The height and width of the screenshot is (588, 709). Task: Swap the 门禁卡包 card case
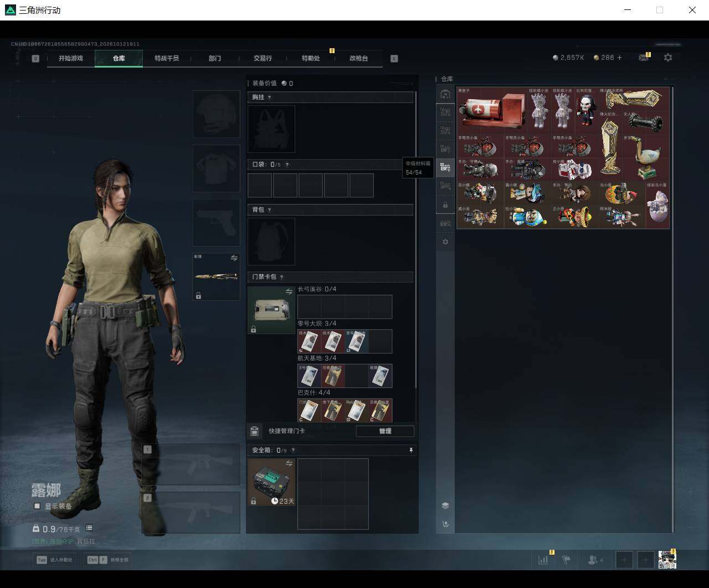pyautogui.click(x=289, y=292)
